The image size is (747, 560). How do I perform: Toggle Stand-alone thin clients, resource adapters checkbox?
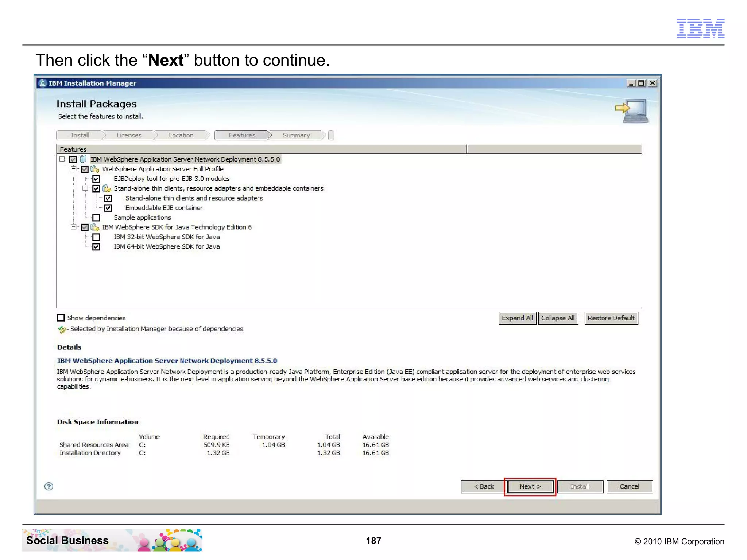(x=96, y=188)
